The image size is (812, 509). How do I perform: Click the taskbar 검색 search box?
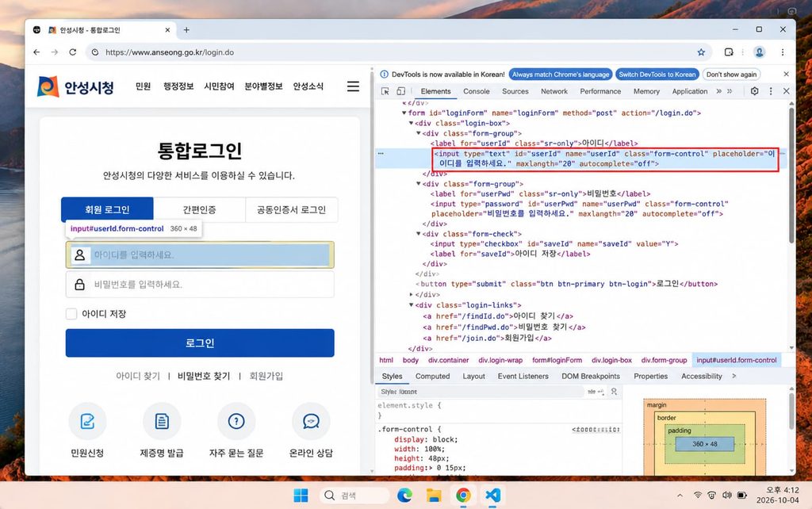354,496
